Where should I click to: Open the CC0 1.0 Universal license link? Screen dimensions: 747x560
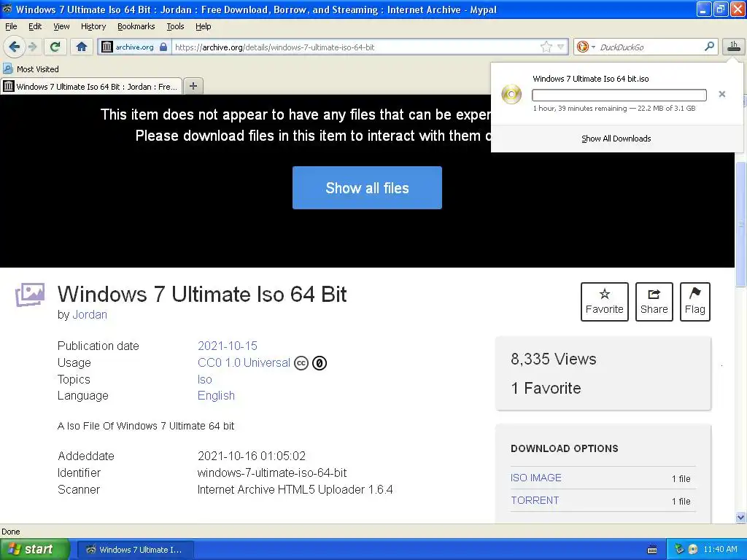(244, 363)
